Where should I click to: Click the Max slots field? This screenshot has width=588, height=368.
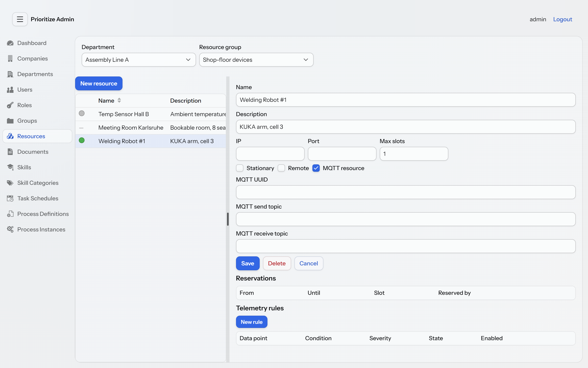pos(414,154)
